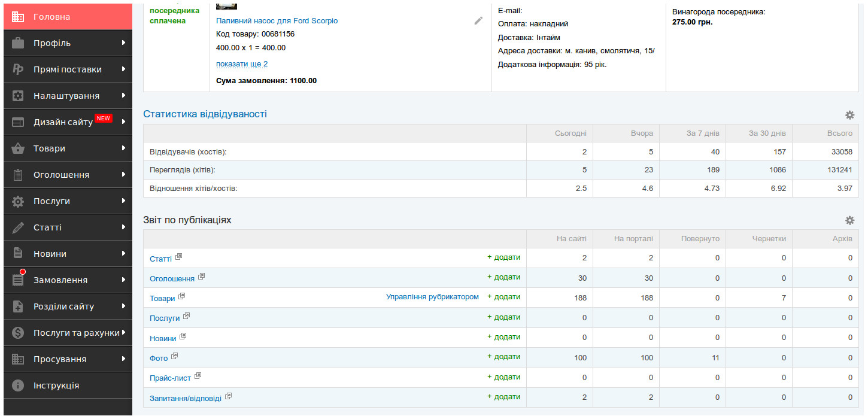Click new-window icon next to Прайс-лист
The image size is (868, 419).
(198, 377)
